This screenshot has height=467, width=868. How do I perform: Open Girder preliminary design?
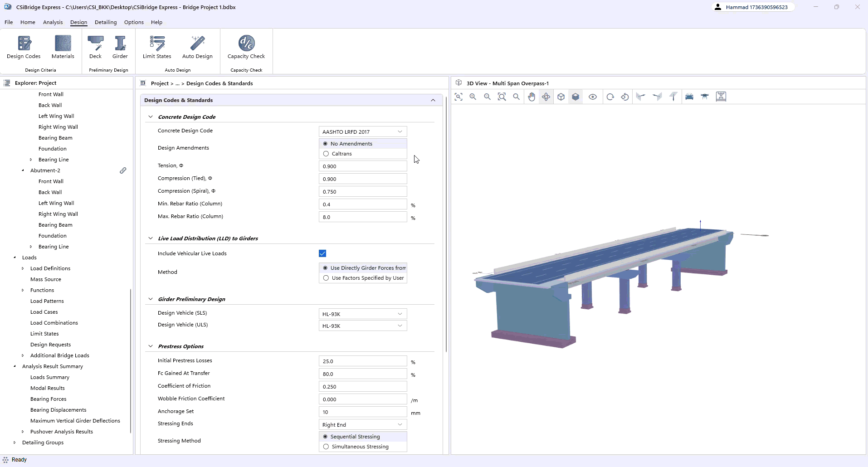coord(120,48)
